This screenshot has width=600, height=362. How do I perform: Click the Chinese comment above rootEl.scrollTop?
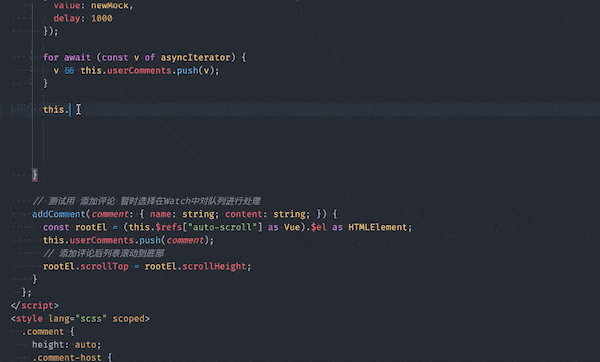pyautogui.click(x=104, y=253)
